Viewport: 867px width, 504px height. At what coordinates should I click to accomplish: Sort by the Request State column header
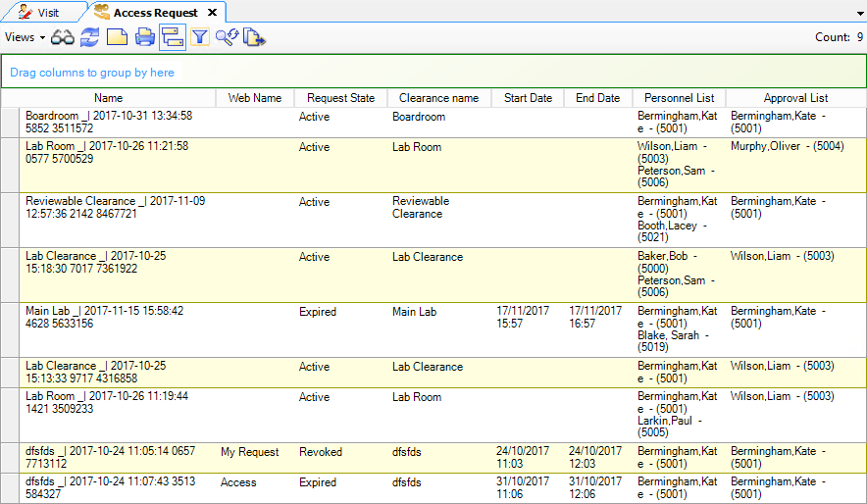(340, 98)
